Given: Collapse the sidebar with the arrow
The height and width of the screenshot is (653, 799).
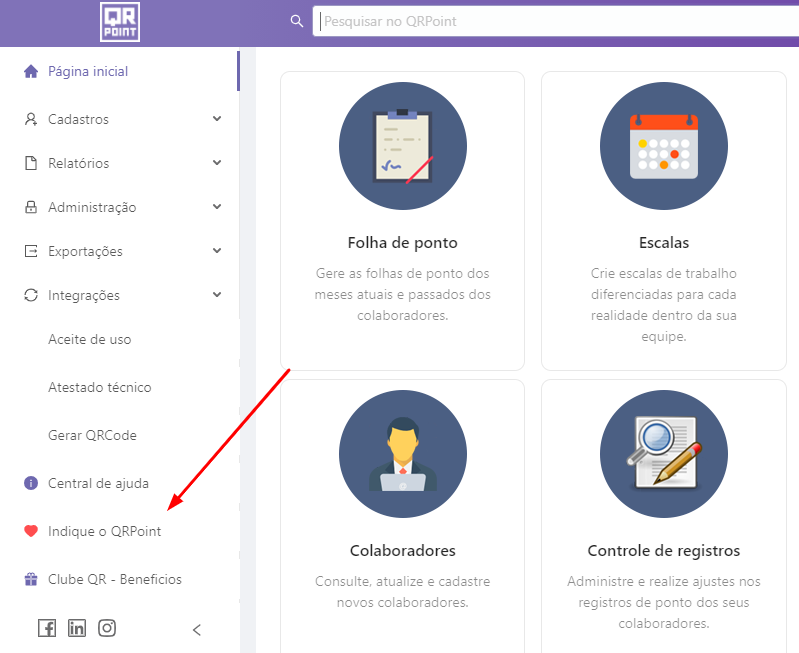Looking at the screenshot, I should 197,629.
